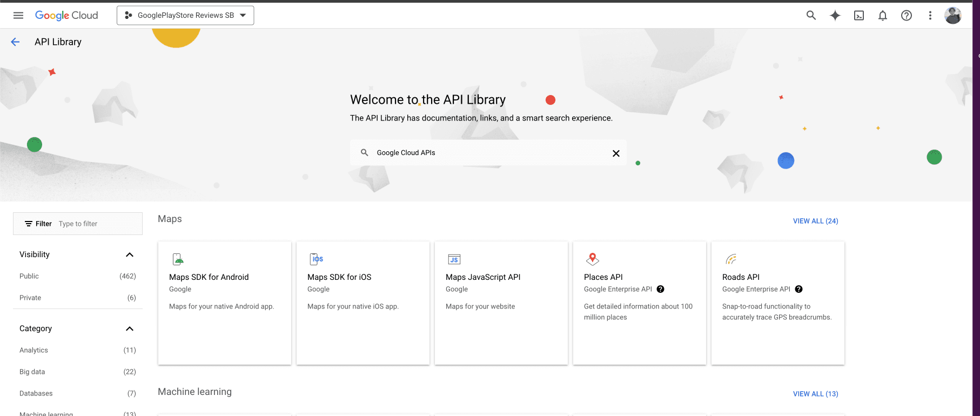The image size is (980, 416).
Task: Open the main navigation hamburger menu
Action: click(18, 15)
